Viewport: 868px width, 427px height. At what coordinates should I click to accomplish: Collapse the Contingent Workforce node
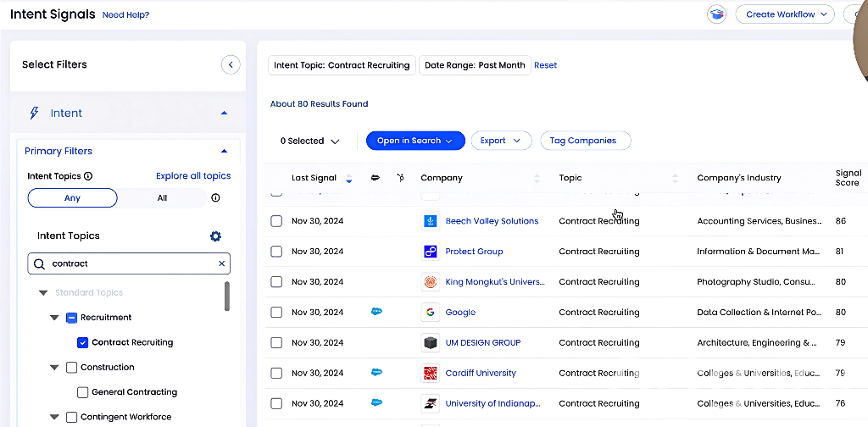[54, 418]
